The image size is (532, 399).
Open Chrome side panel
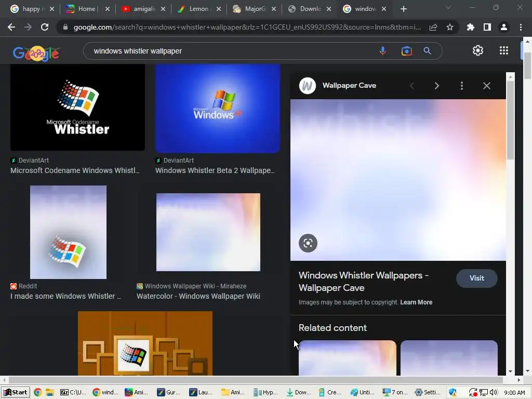[487, 27]
